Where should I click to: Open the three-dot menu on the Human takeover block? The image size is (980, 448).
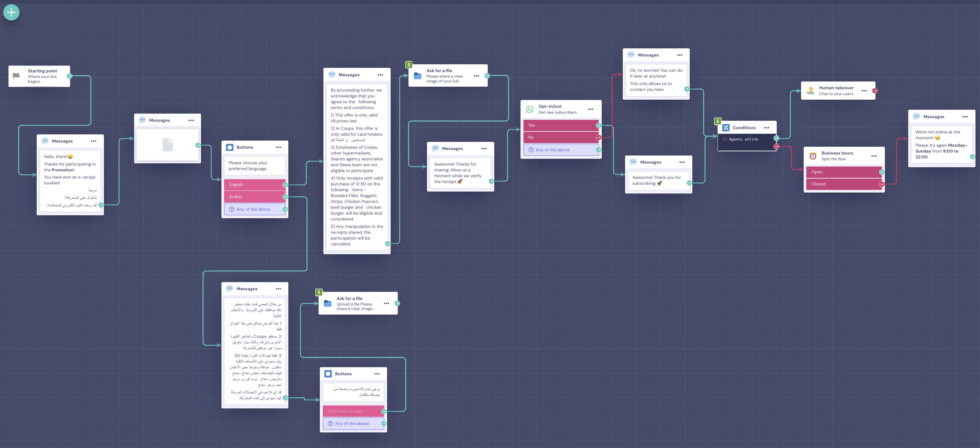coord(864,91)
